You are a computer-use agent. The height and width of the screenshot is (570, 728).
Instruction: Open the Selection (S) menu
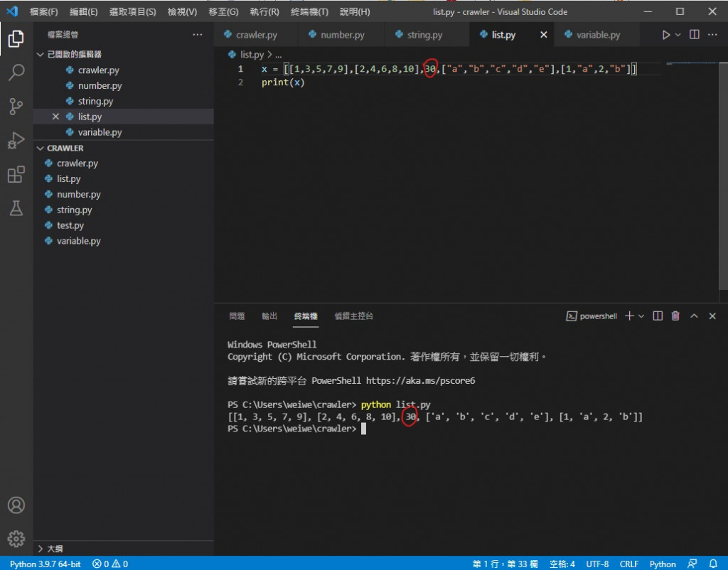pos(132,11)
